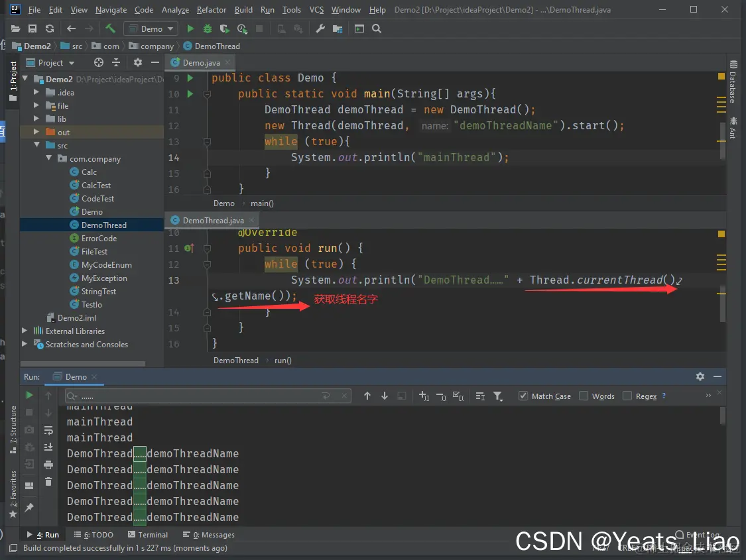Viewport: 746px width, 560px height.
Task: Clear console output with the trash icon
Action: pos(48,482)
